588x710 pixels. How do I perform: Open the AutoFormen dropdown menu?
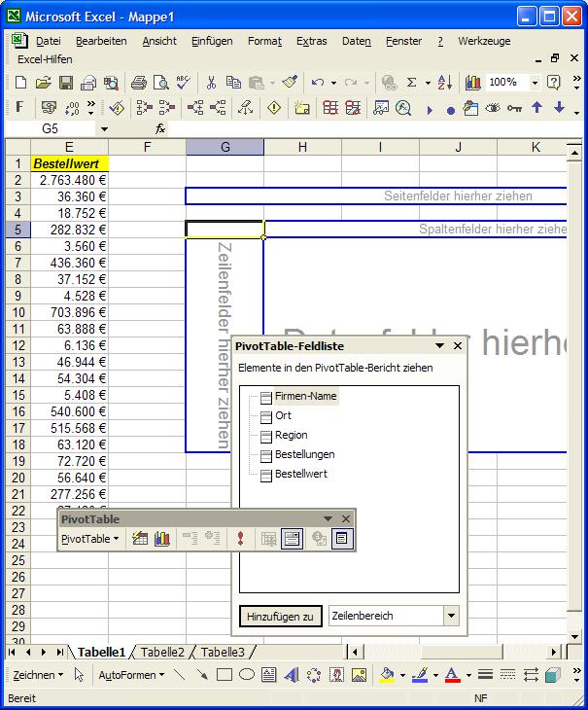click(131, 675)
